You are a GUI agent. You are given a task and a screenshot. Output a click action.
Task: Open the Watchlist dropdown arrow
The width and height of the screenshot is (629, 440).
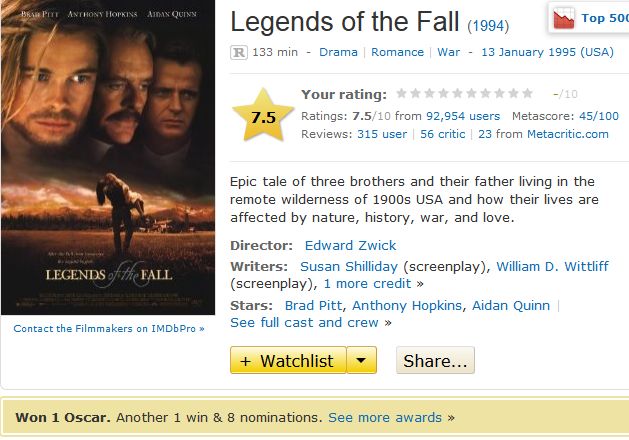362,360
